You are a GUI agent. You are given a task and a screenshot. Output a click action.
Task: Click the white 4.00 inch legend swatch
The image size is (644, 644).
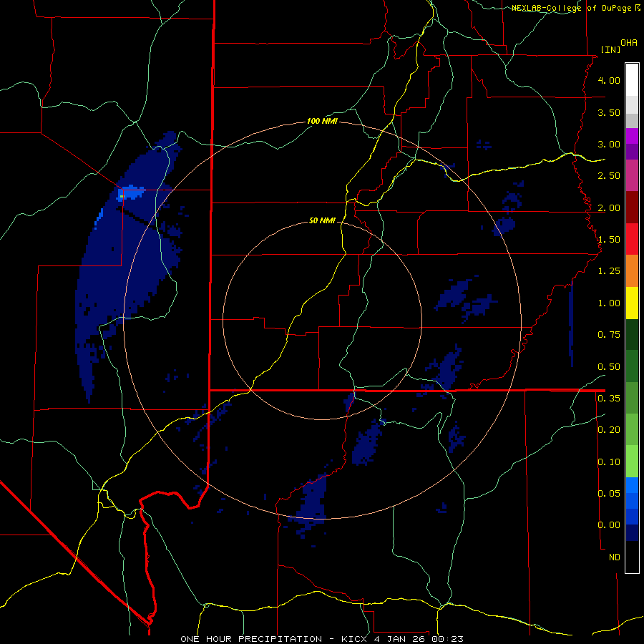tap(632, 79)
